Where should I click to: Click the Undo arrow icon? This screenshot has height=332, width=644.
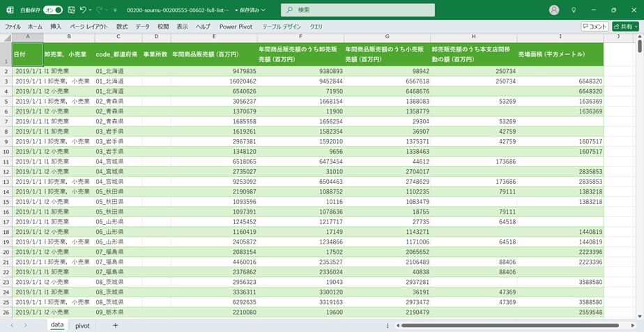coord(83,10)
